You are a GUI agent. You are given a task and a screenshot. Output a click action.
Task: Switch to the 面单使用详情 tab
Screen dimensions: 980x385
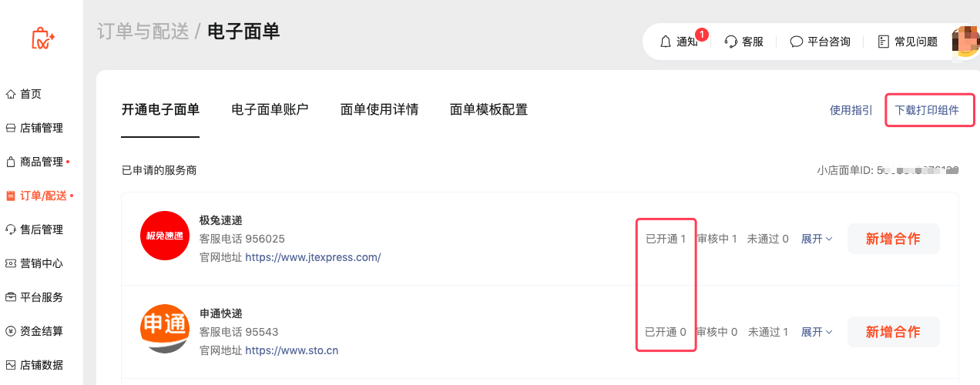[x=379, y=109]
